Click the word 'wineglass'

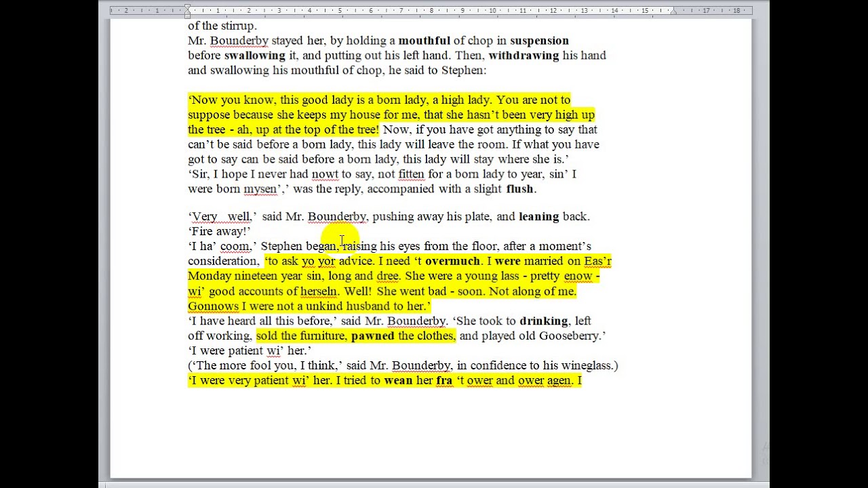pos(586,366)
